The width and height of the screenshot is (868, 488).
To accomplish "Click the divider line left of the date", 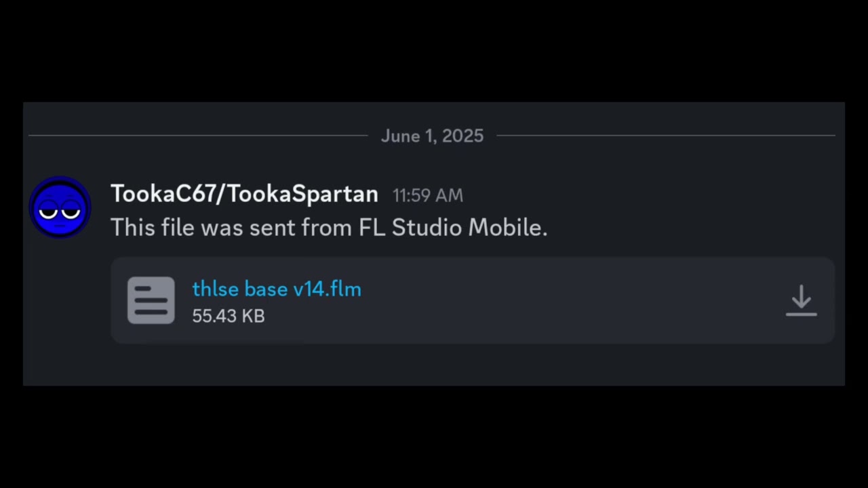I will coord(197,136).
